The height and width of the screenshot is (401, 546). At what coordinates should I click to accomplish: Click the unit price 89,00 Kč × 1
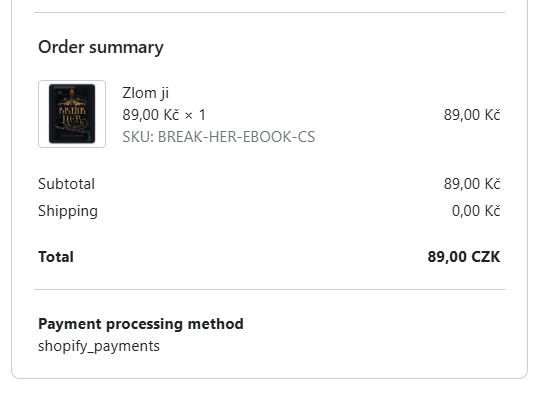(x=164, y=115)
